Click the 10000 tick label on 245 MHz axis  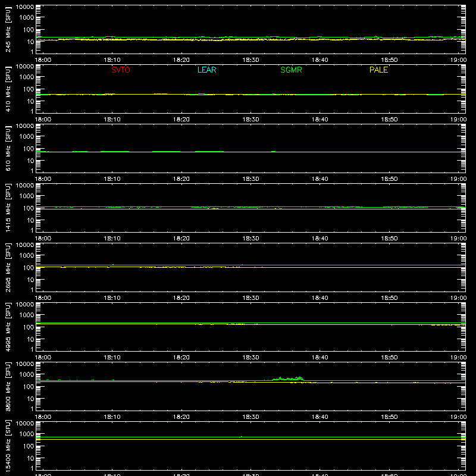(25, 7)
